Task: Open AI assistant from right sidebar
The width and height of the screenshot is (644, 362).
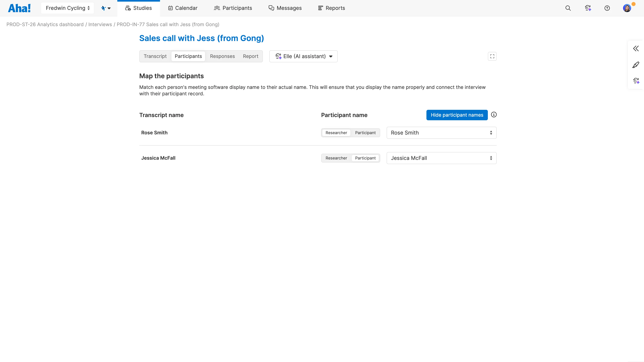Action: click(636, 81)
